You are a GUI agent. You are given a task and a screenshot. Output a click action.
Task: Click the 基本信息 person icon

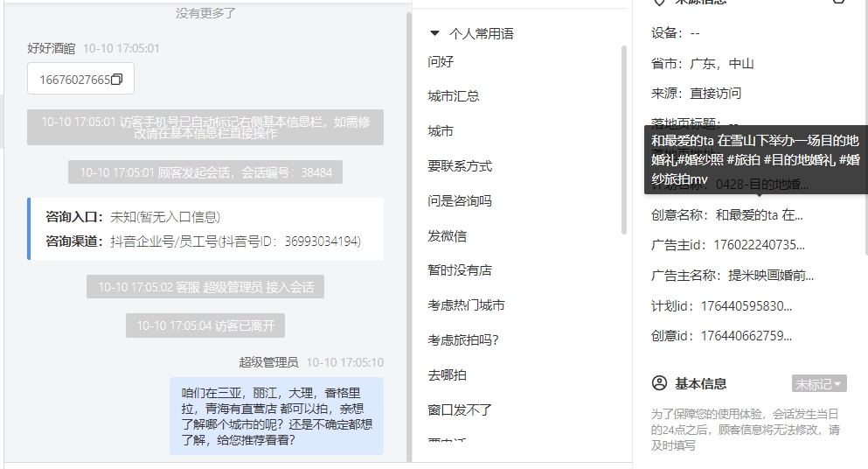pyautogui.click(x=659, y=383)
